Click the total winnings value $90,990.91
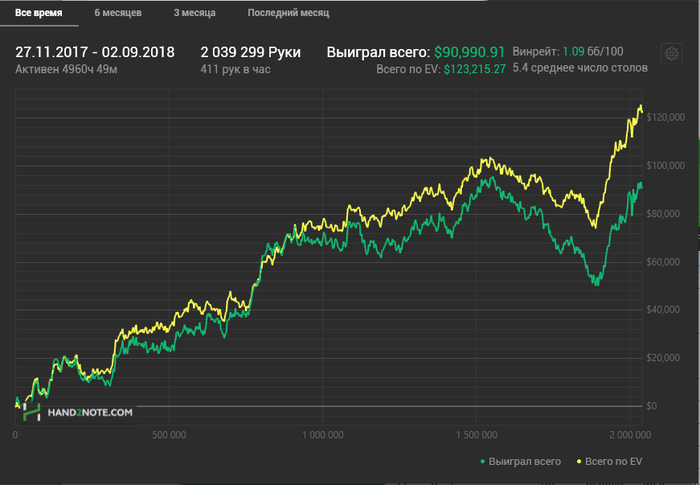Viewport: 700px width, 485px height. [x=469, y=52]
